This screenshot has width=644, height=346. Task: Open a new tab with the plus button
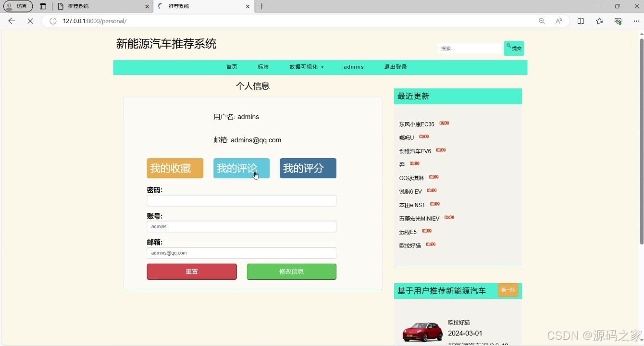click(261, 6)
